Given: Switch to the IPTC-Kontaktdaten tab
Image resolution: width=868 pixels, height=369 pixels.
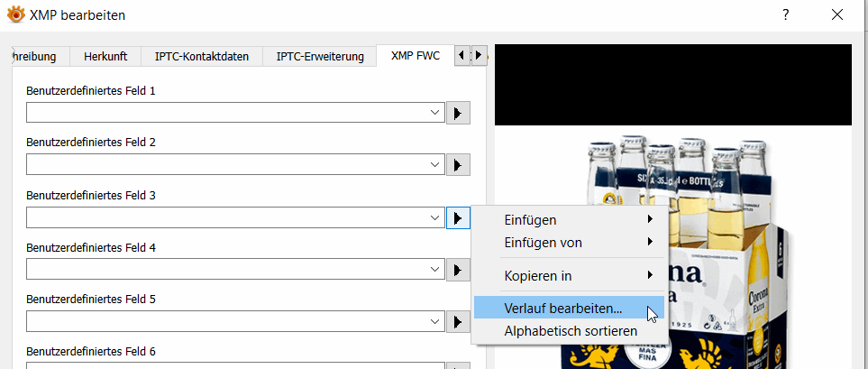Looking at the screenshot, I should point(201,56).
